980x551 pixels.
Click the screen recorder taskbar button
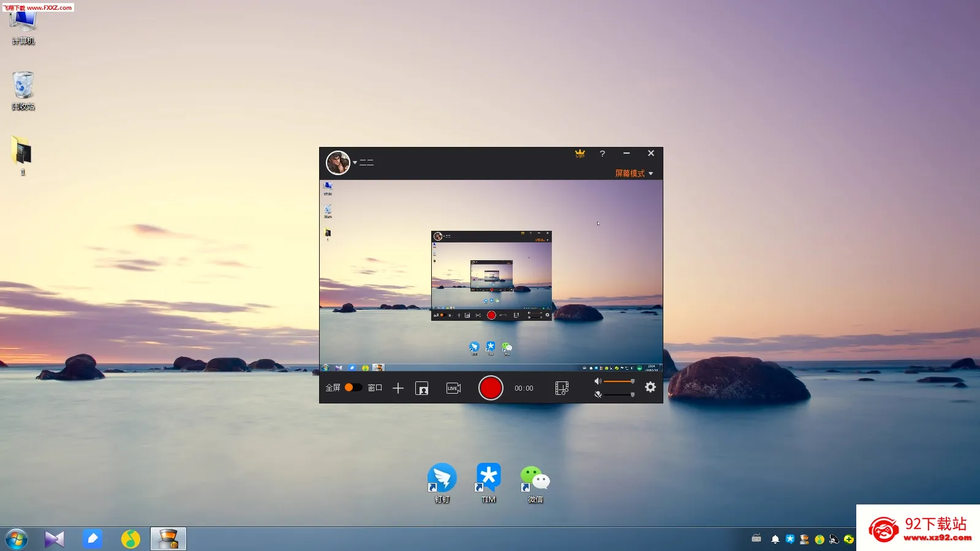(x=168, y=539)
